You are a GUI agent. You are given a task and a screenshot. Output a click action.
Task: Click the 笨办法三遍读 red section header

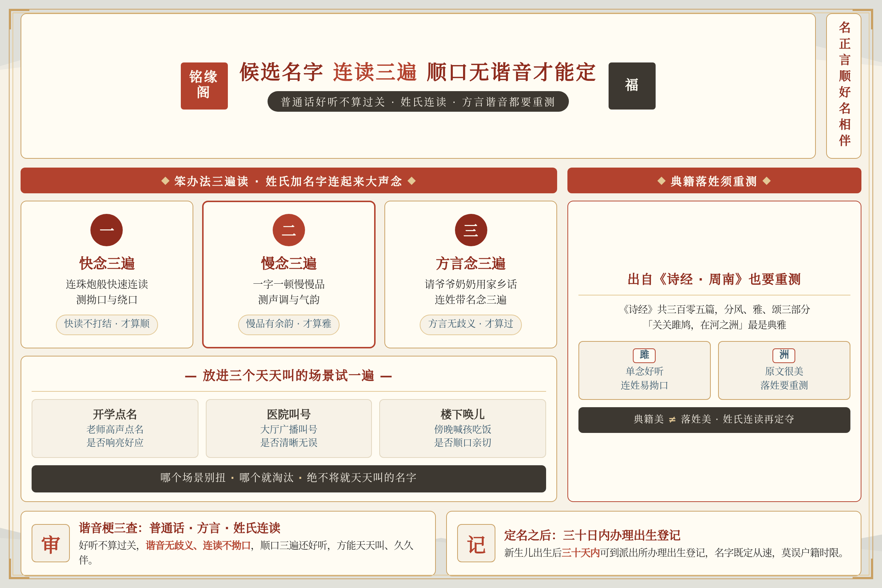tap(289, 181)
